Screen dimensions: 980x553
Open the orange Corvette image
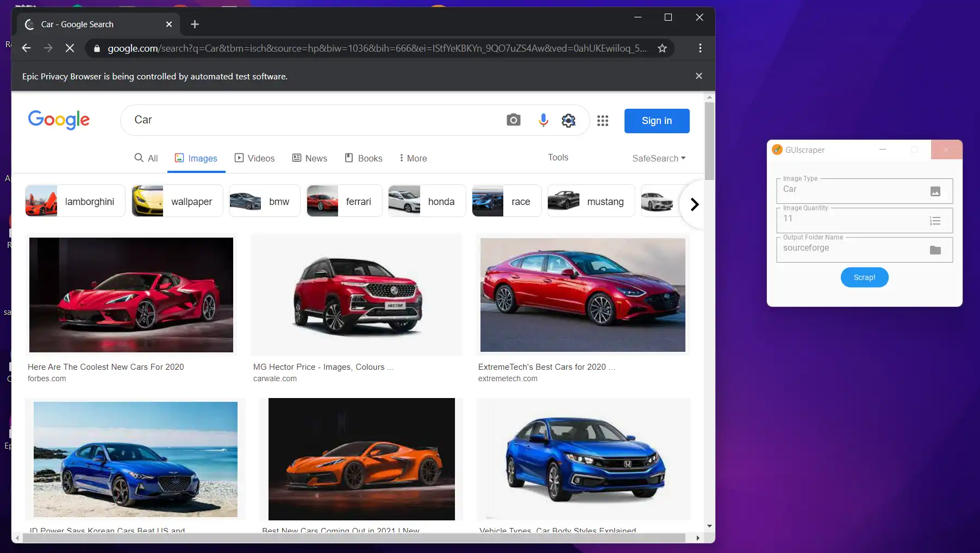click(361, 459)
